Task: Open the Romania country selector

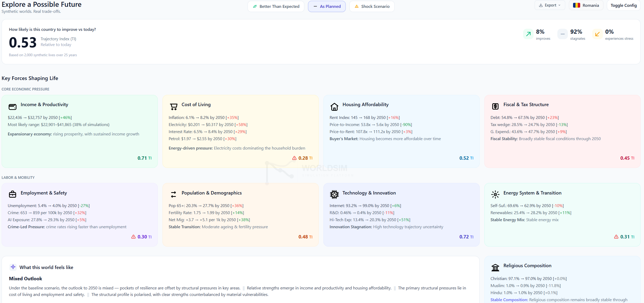Action: pos(586,5)
